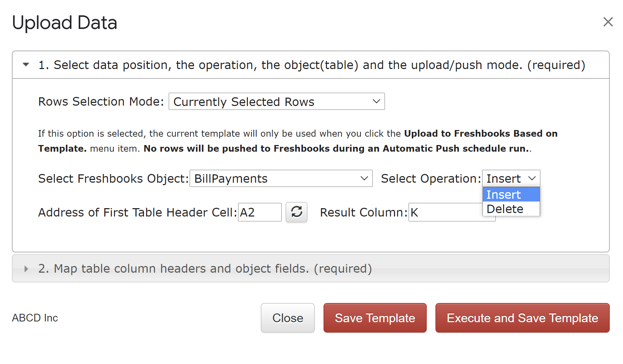Choose Delete from the operation list

(511, 209)
